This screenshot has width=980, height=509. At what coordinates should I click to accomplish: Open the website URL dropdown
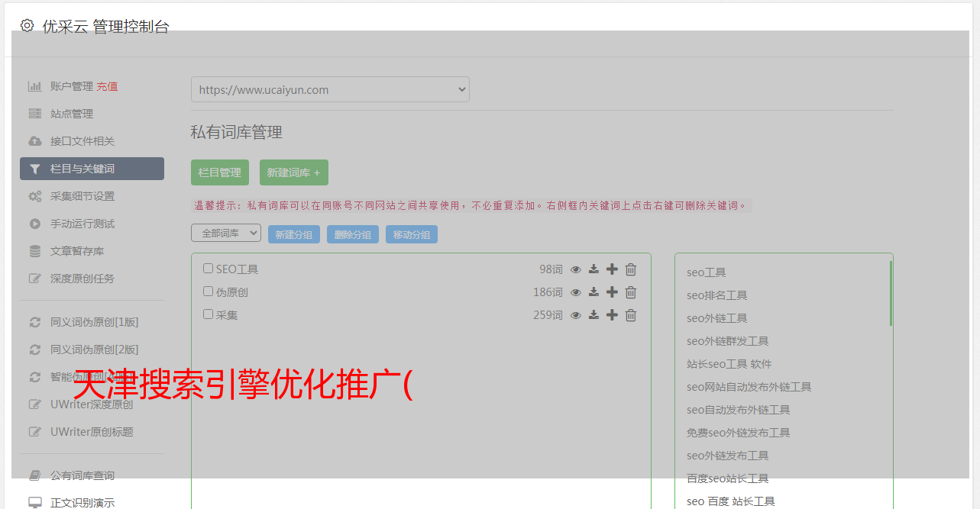[330, 89]
